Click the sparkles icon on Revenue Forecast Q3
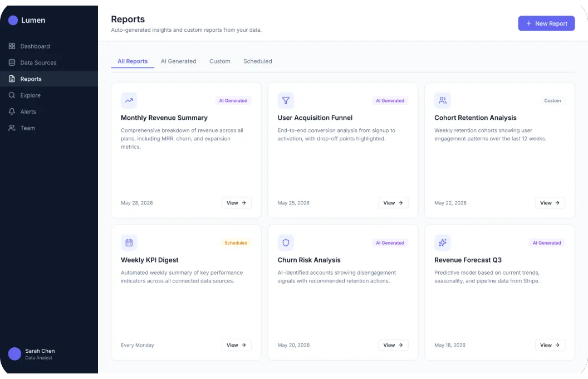This screenshot has height=379, width=588. point(443,243)
